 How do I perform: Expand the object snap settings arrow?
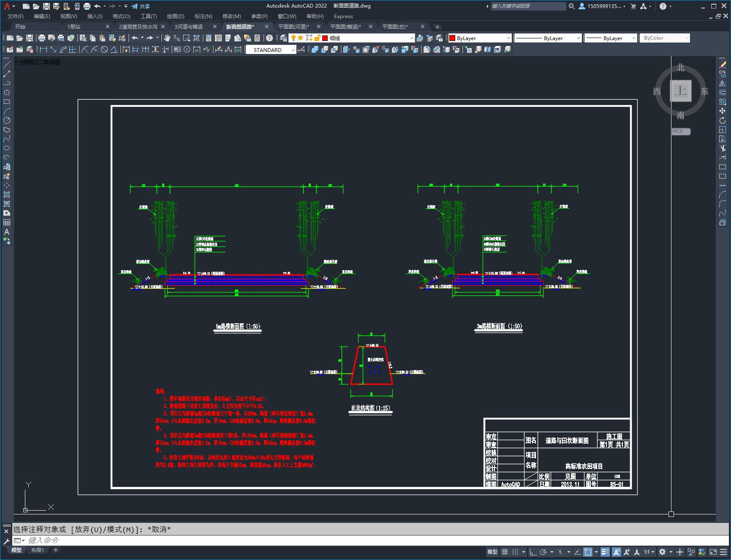596,552
